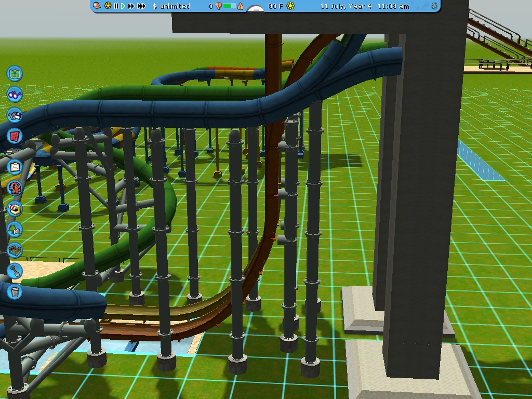Click the trash can delete tool
This screenshot has height=399, width=532.
[x=15, y=291]
